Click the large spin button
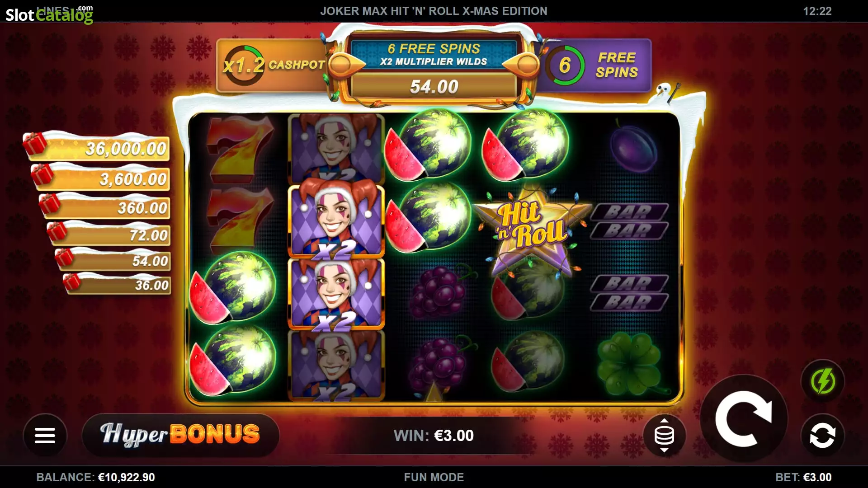The image size is (868, 488). (x=744, y=419)
